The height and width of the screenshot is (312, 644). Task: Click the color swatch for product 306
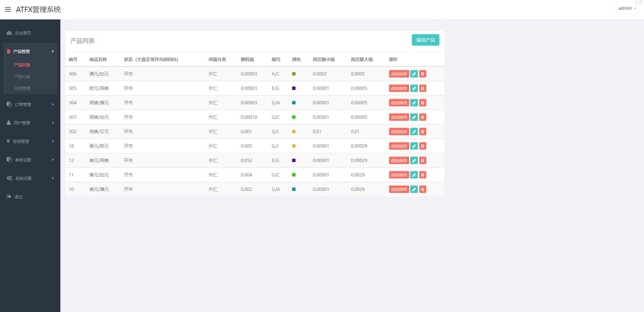[294, 74]
